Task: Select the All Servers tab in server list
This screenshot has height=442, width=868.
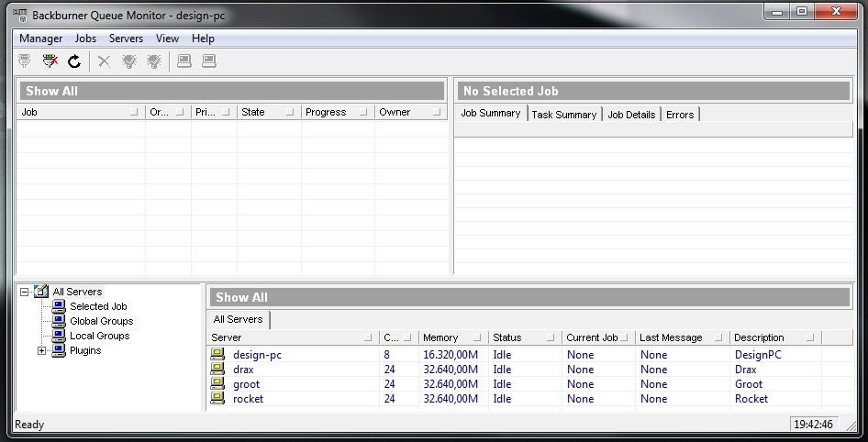Action: 238,319
